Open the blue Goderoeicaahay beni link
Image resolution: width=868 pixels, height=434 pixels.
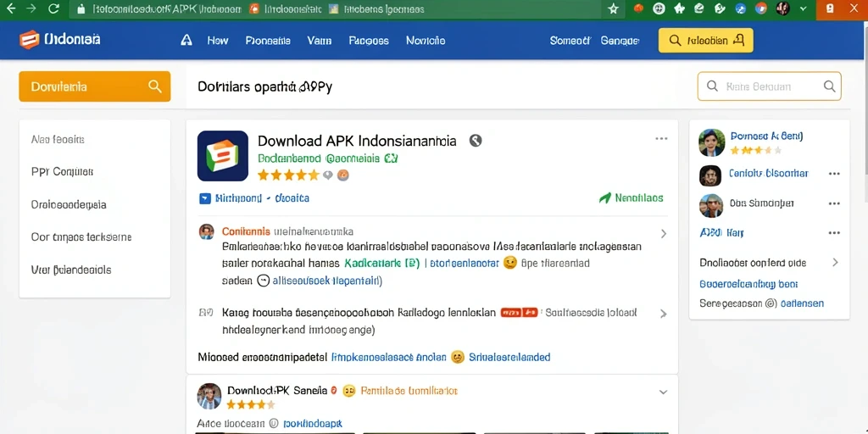tap(748, 284)
